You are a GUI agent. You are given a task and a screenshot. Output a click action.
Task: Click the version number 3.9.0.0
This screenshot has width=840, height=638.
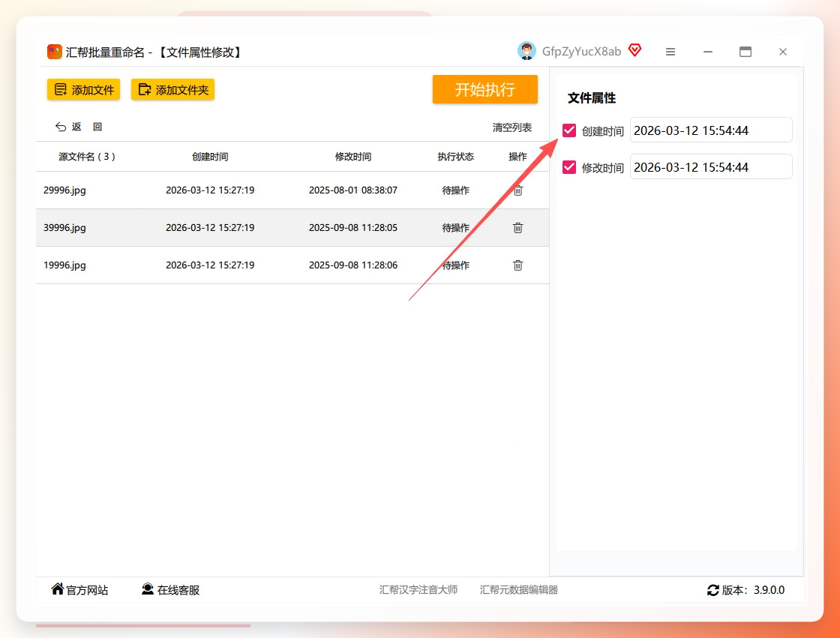[x=769, y=590]
